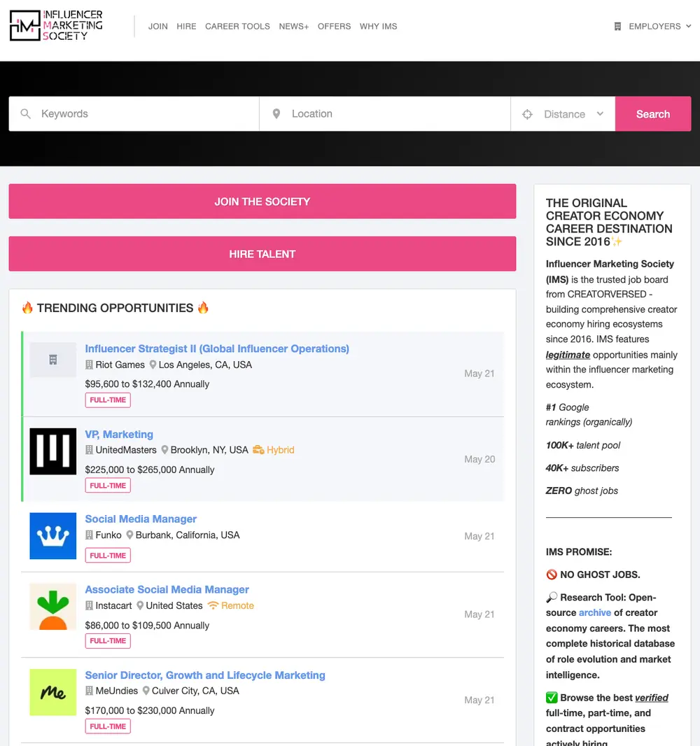
Task: Click the pin icon beside Brooklyn, NY, USA
Action: point(164,449)
